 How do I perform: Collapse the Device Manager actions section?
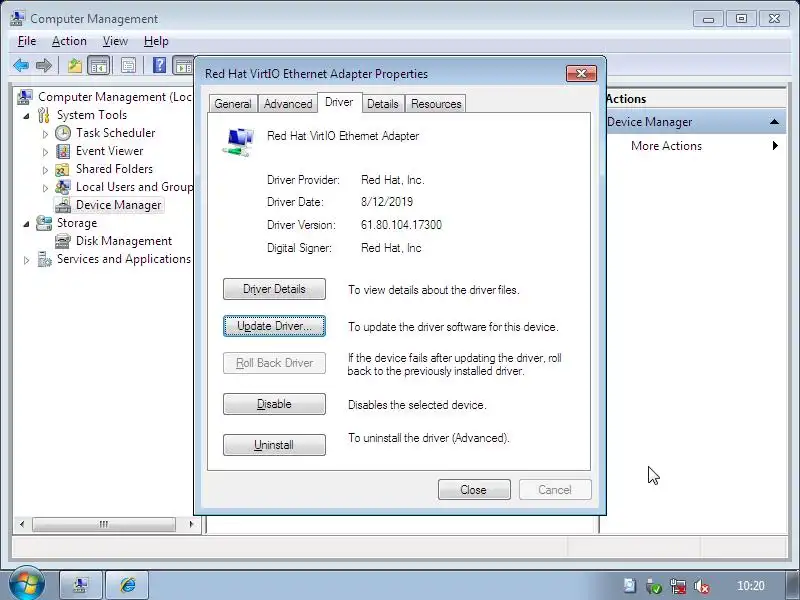(x=774, y=122)
